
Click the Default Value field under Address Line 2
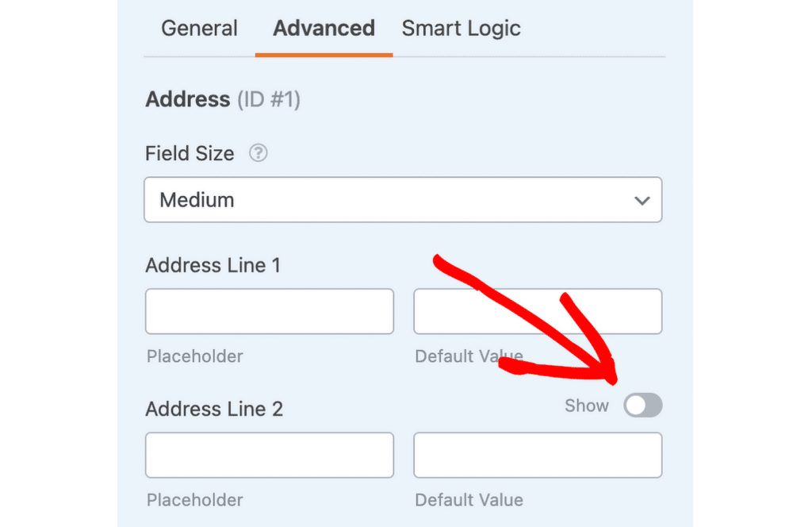(x=538, y=455)
